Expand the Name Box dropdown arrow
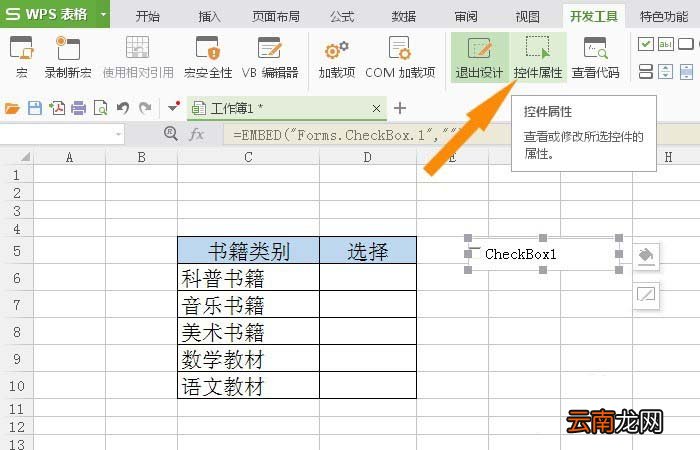 (118, 134)
